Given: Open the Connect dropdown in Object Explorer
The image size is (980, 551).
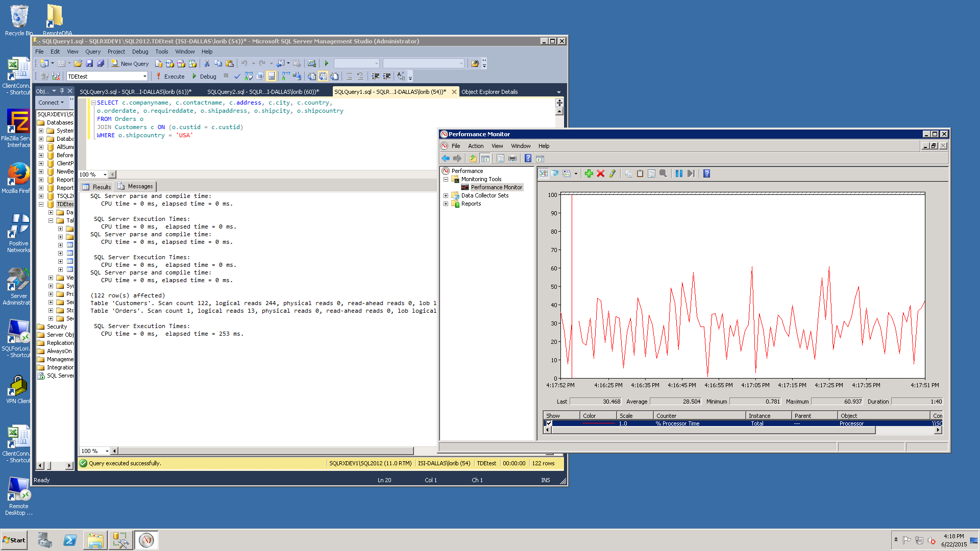Looking at the screenshot, I should pos(51,103).
